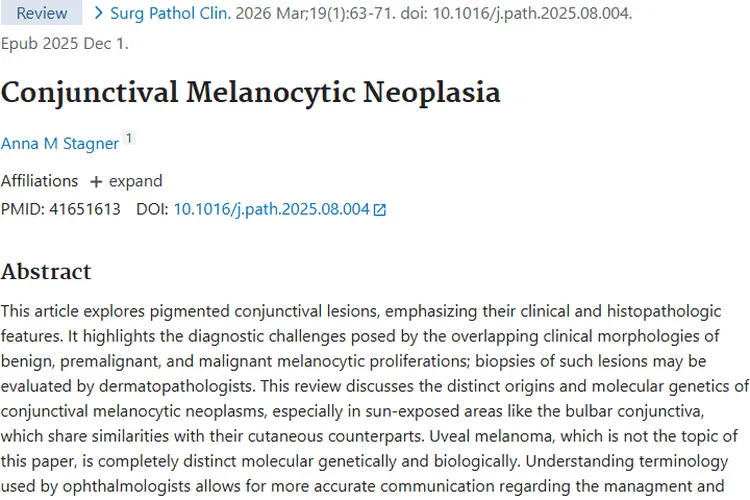
Task: Click the DOI label before the link
Action: [152, 209]
